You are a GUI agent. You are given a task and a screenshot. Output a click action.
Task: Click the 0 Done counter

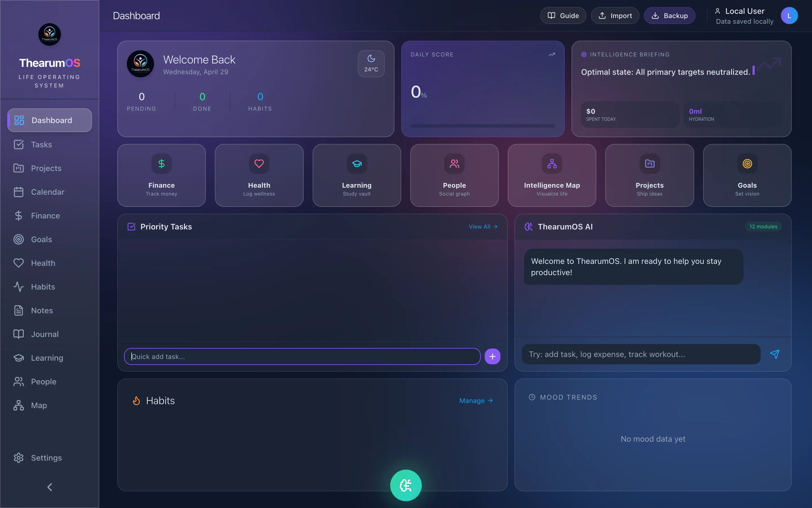[202, 101]
